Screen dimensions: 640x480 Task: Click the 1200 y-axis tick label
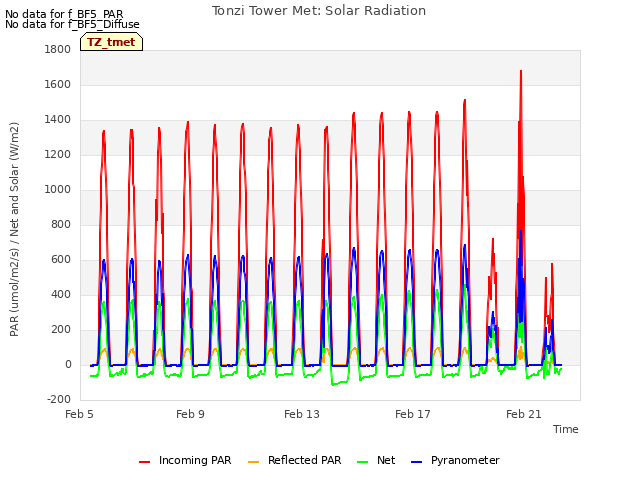click(x=58, y=155)
